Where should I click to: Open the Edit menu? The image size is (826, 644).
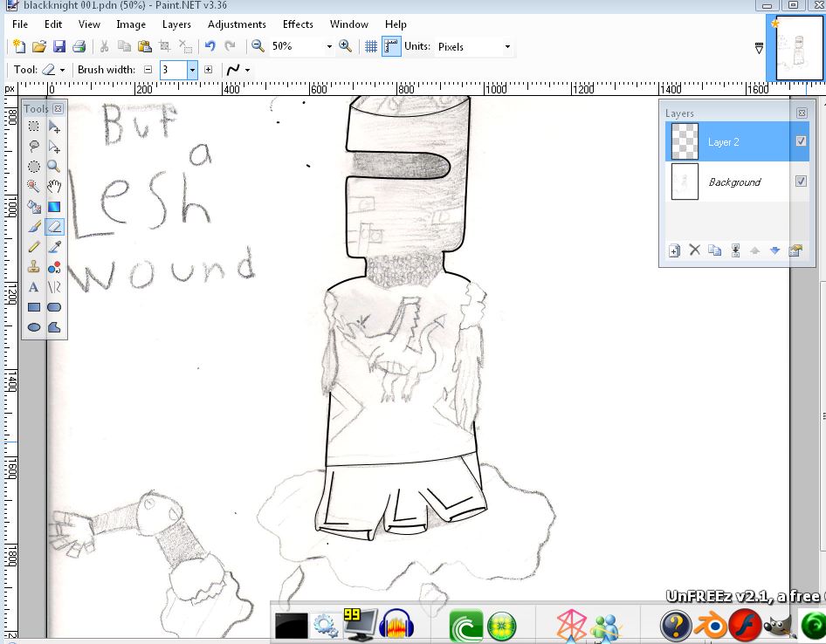click(x=53, y=24)
